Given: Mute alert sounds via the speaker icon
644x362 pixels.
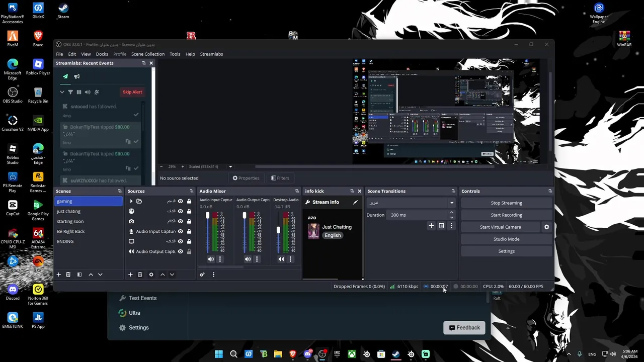Looking at the screenshot, I should (88, 92).
